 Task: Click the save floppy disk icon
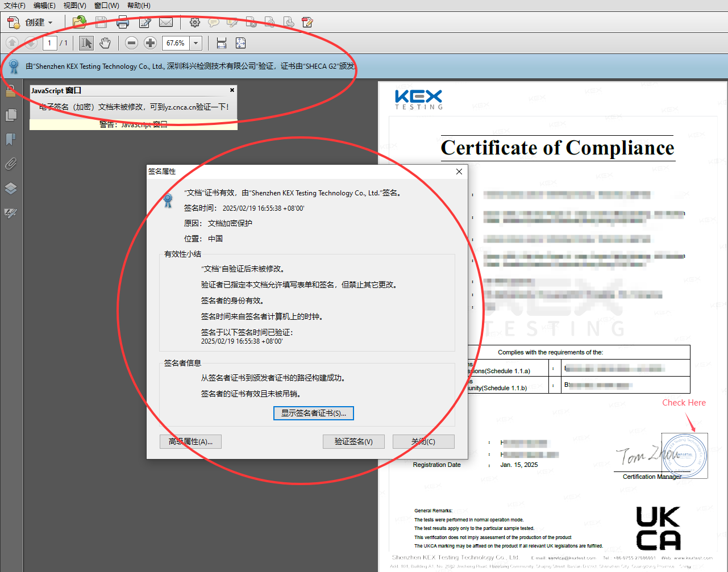[x=101, y=23]
